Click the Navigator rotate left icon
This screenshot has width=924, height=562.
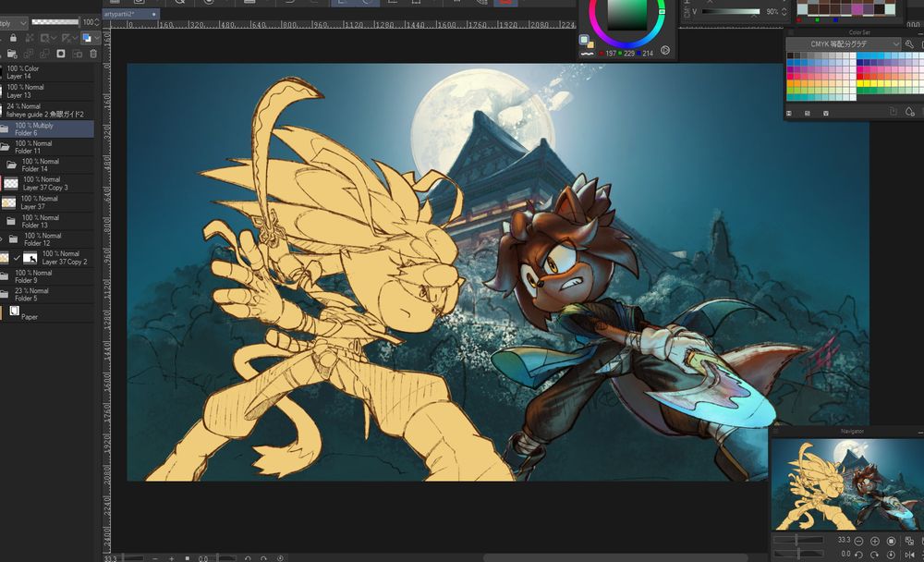[858, 555]
